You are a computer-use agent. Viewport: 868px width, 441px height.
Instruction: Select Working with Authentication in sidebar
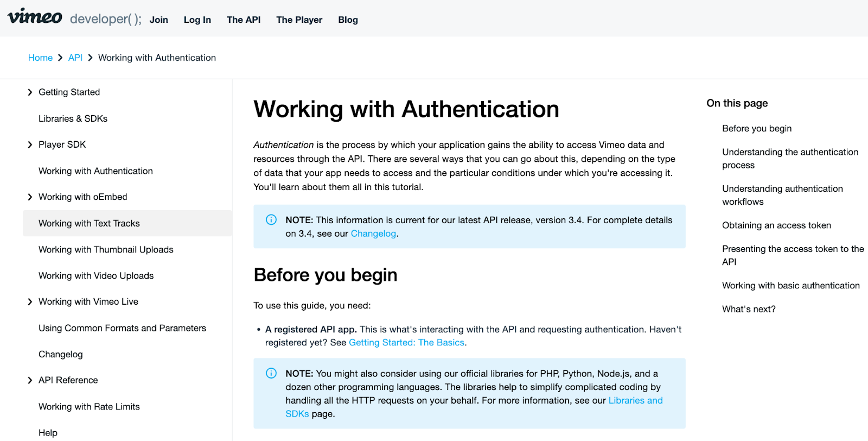click(95, 171)
